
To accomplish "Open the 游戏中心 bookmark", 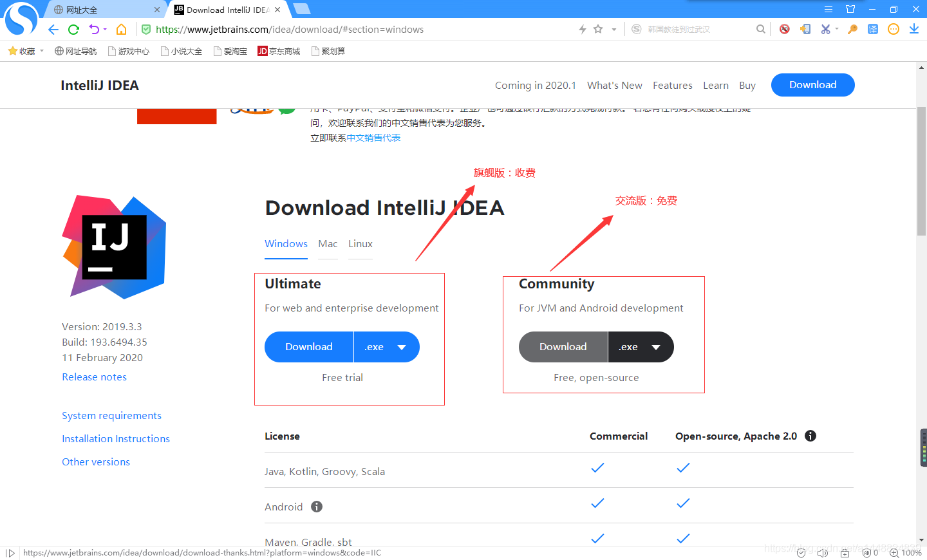I will point(128,51).
